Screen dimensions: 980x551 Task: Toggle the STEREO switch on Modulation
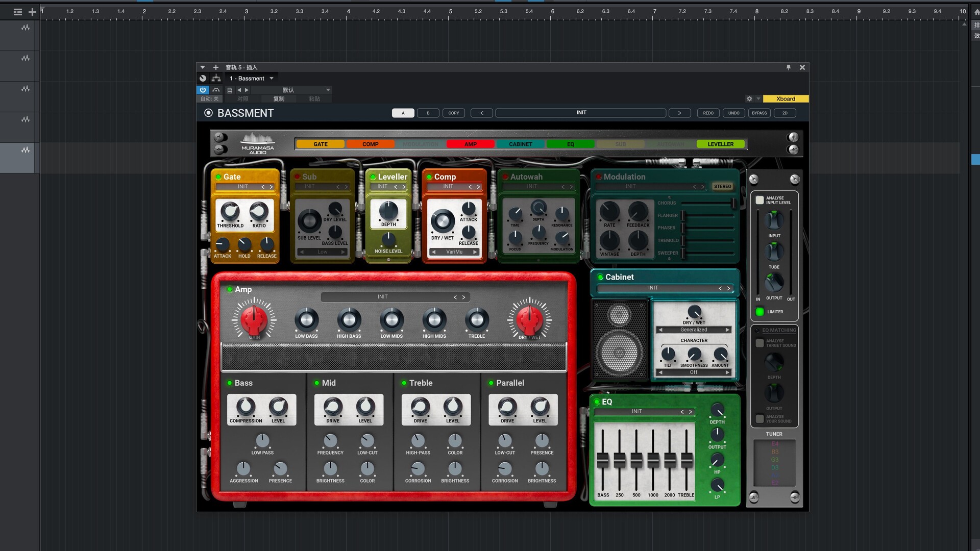722,186
